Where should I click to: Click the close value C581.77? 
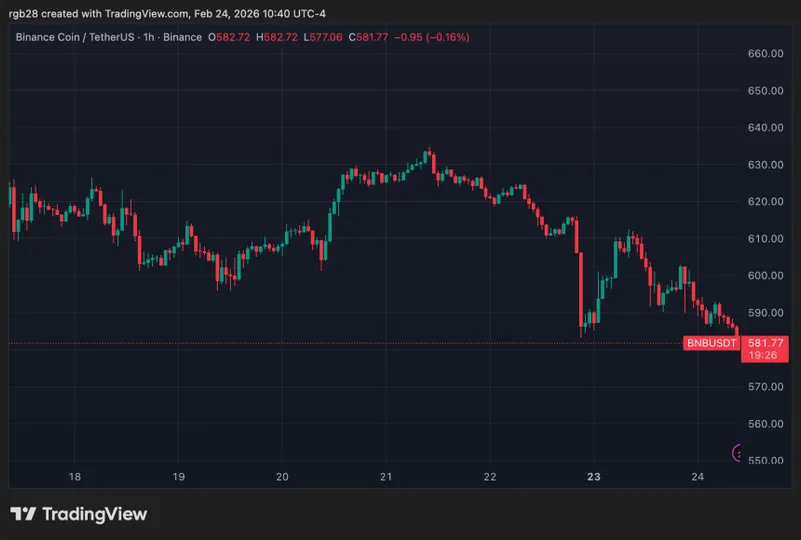tap(368, 37)
